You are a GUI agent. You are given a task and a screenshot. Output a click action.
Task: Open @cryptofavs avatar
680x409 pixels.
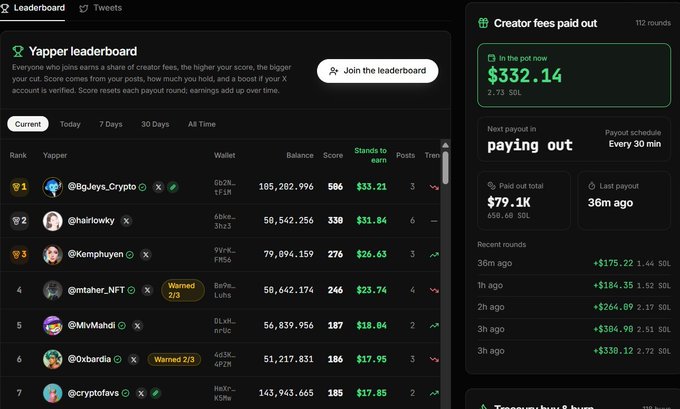[x=52, y=393]
